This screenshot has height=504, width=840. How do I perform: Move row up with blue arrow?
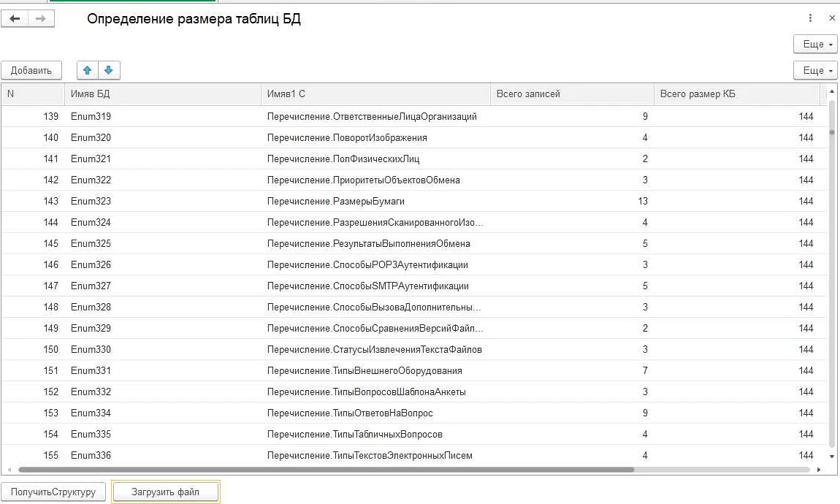coord(88,70)
